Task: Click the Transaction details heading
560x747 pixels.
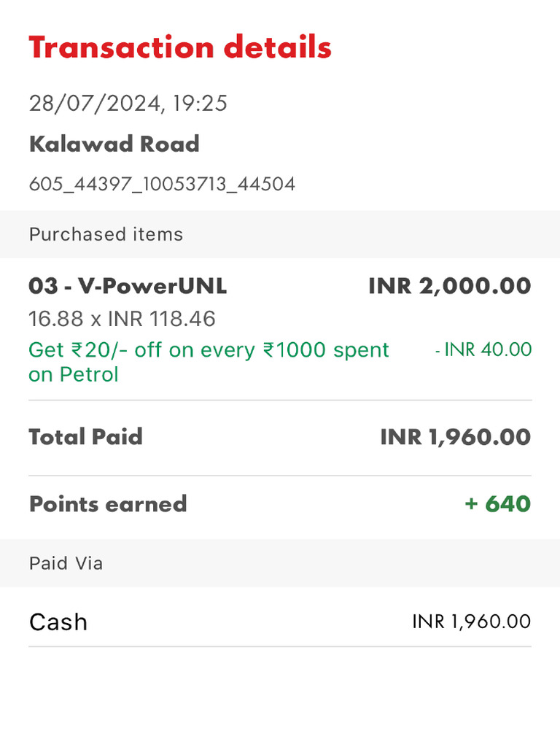Action: pos(180,48)
